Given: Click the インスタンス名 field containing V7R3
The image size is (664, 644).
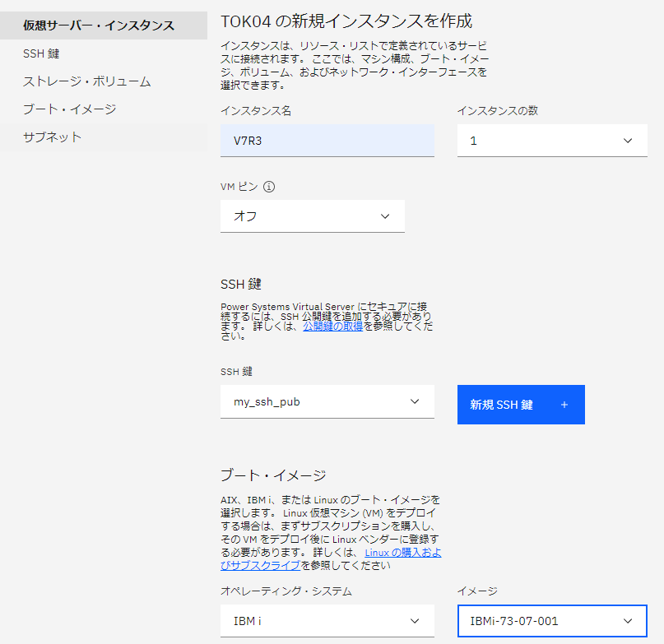Looking at the screenshot, I should pyautogui.click(x=327, y=140).
